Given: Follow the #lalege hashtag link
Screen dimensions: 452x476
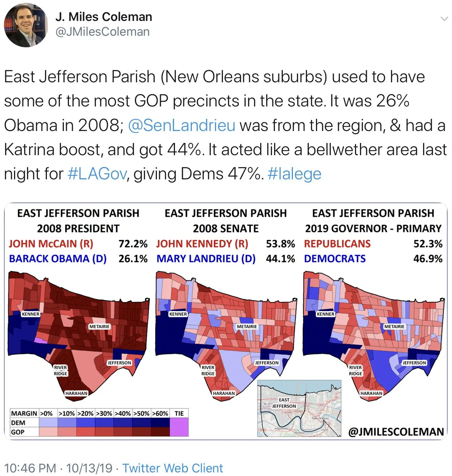Looking at the screenshot, I should [294, 174].
